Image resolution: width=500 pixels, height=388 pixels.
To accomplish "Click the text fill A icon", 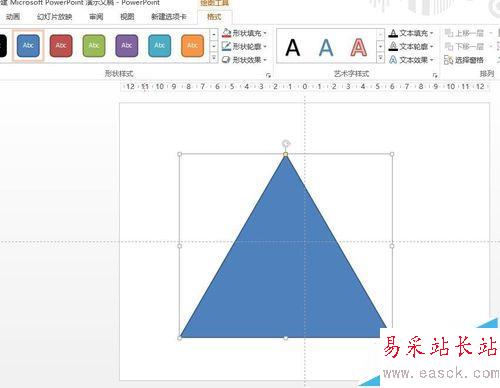I will pos(393,33).
